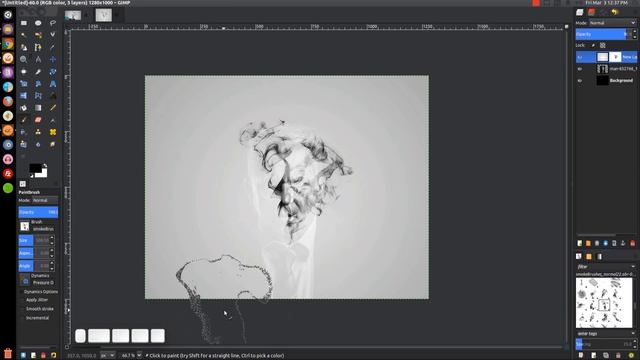Swap foreground and background colors arrow
Image resolution: width=640 pixels, height=360 pixels.
(x=45, y=165)
